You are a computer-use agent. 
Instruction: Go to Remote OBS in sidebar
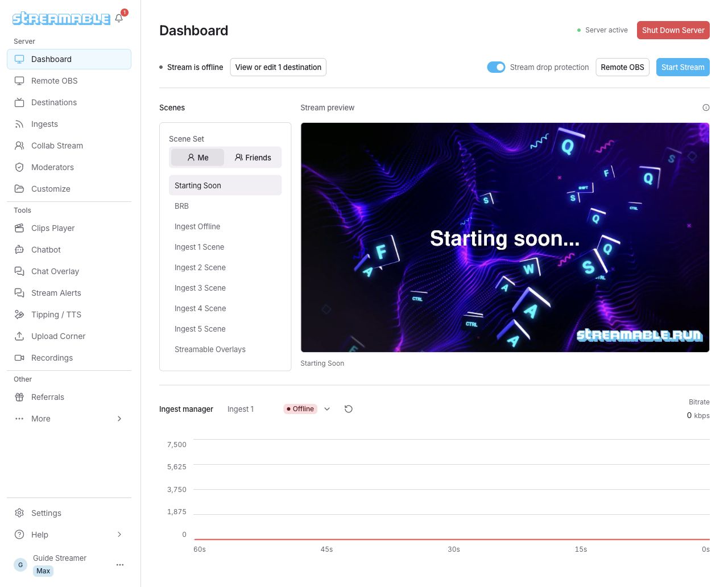[x=69, y=81]
